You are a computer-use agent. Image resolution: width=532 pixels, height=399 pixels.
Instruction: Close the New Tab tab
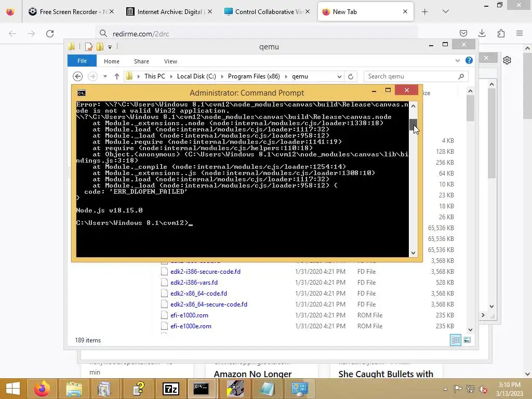tap(405, 11)
